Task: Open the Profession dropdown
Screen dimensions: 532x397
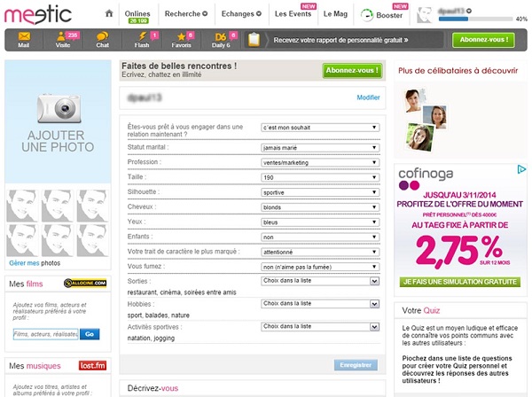Action: click(320, 162)
